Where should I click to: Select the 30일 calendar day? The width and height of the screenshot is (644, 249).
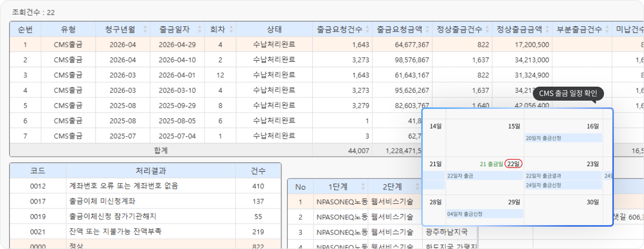pyautogui.click(x=593, y=202)
